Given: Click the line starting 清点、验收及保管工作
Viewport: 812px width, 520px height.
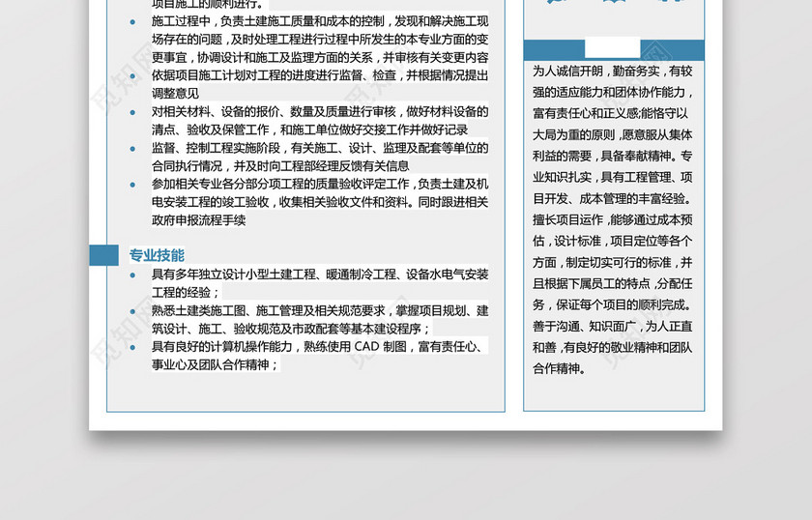Looking at the screenshot, I should [x=309, y=130].
